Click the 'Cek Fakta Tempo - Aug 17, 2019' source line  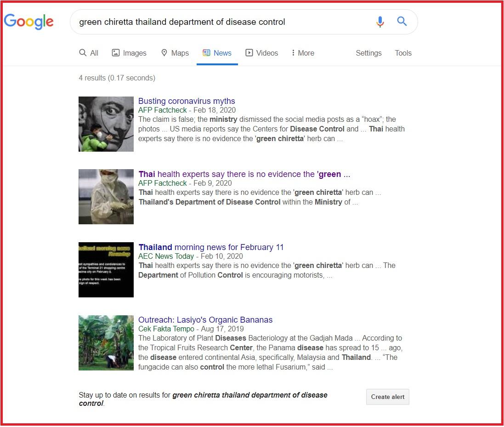coord(191,329)
